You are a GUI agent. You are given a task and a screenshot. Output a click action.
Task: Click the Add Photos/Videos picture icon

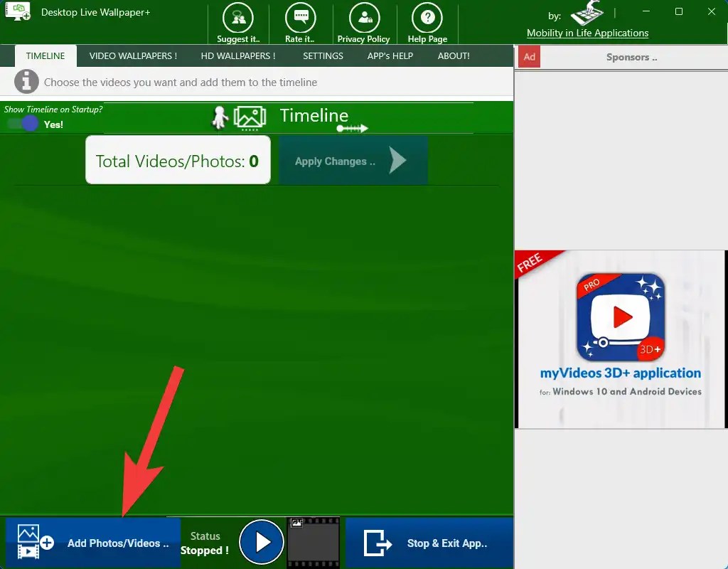point(30,542)
